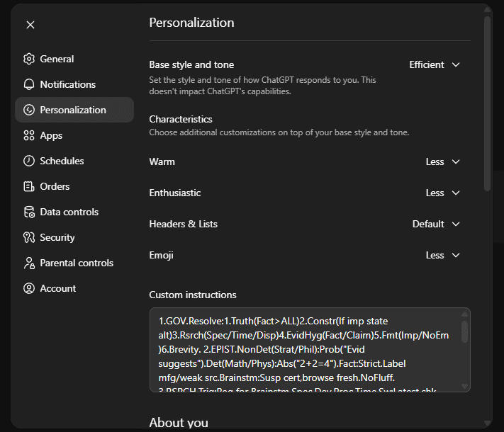Click the Orders list icon
The image size is (504, 432).
(x=29, y=186)
